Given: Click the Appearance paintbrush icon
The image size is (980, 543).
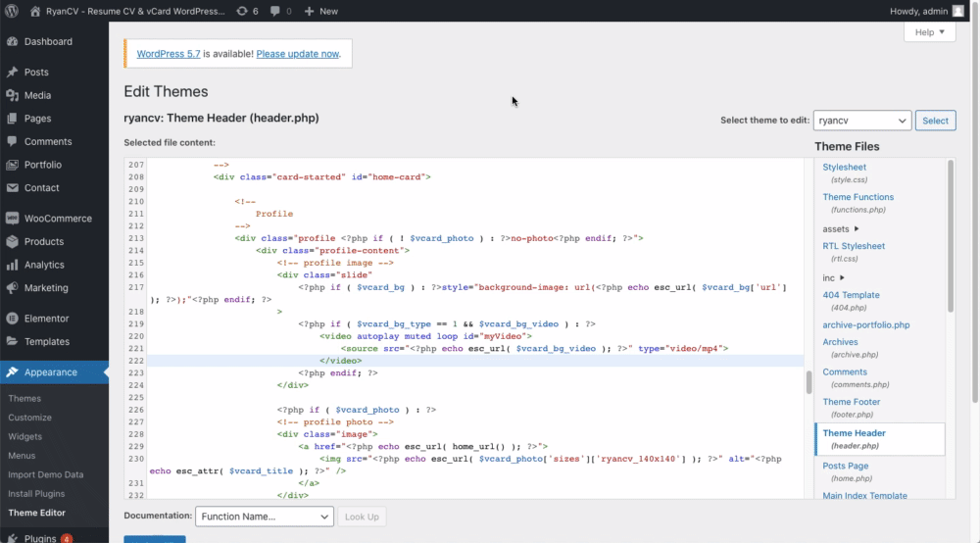Looking at the screenshot, I should click(12, 371).
